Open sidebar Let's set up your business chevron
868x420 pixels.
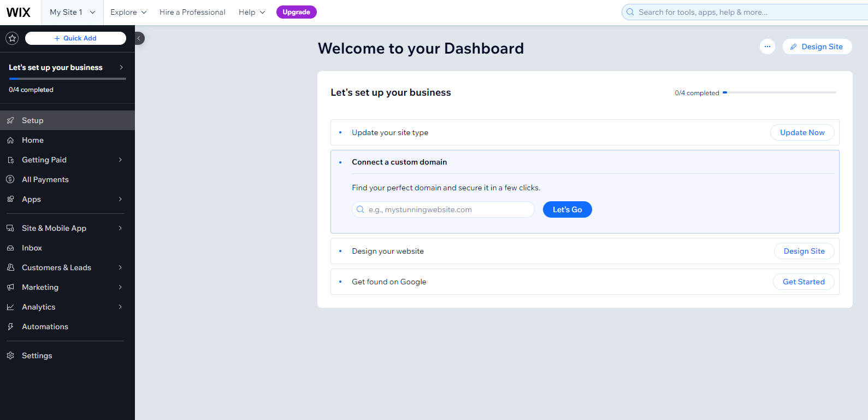pyautogui.click(x=121, y=67)
